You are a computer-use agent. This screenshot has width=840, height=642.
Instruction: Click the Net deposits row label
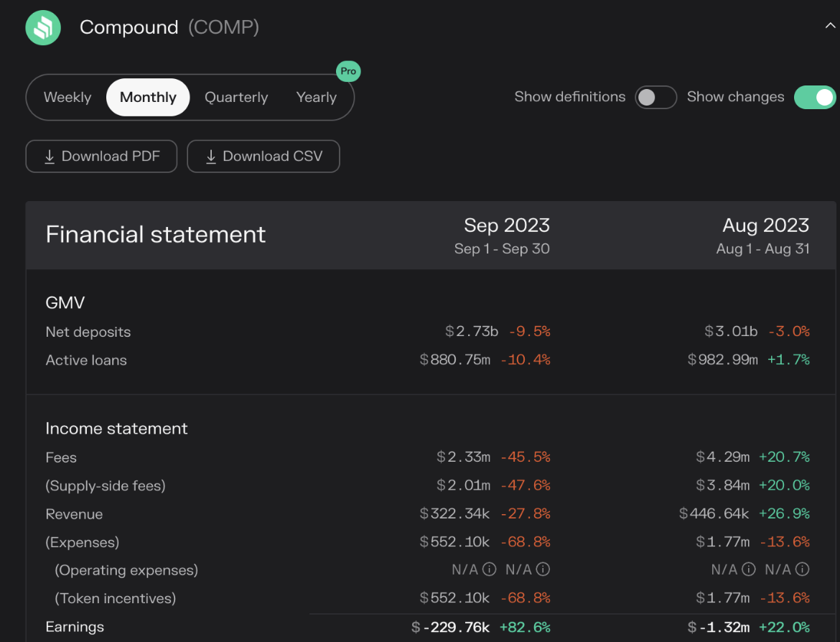(x=88, y=332)
